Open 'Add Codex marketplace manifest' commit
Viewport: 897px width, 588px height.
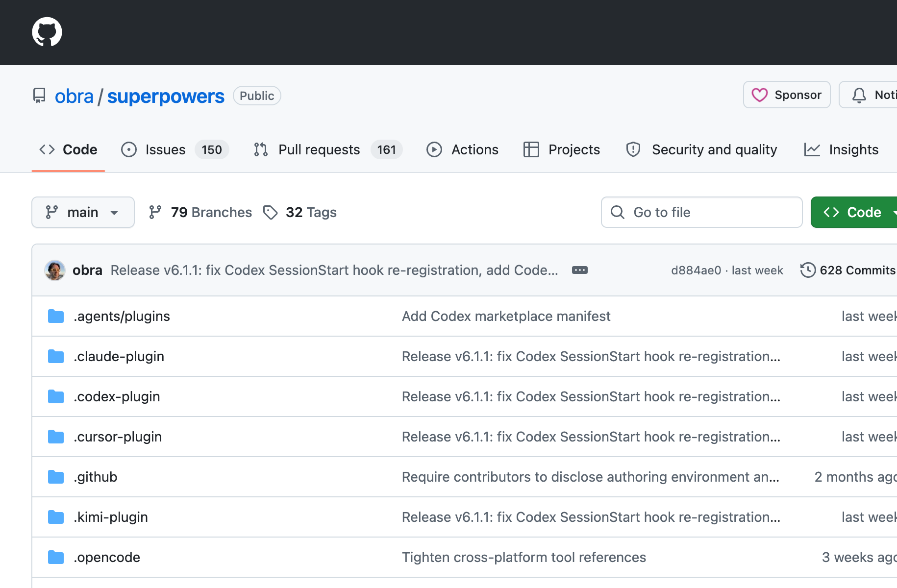[x=506, y=316]
